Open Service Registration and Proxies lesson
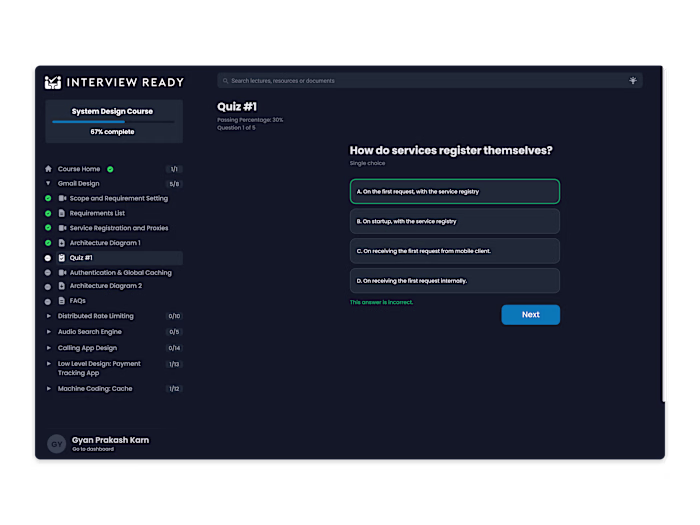Screen dimensions: 700x525 point(119,228)
